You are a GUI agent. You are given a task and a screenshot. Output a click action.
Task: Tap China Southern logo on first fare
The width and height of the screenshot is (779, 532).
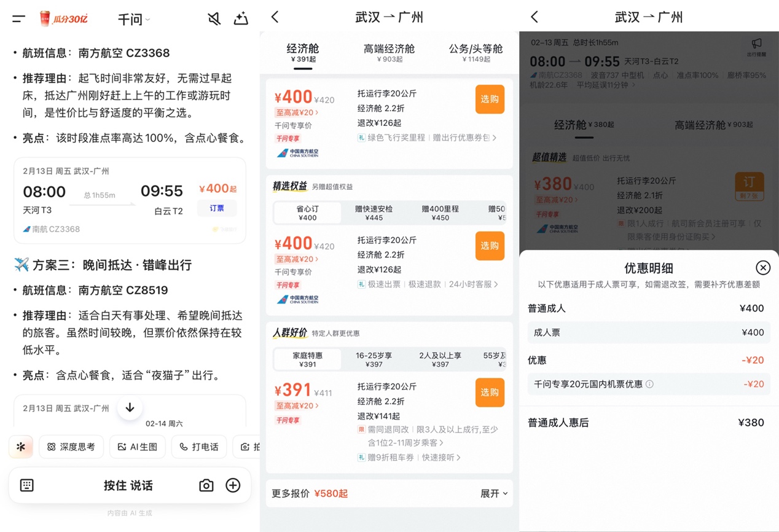(297, 153)
